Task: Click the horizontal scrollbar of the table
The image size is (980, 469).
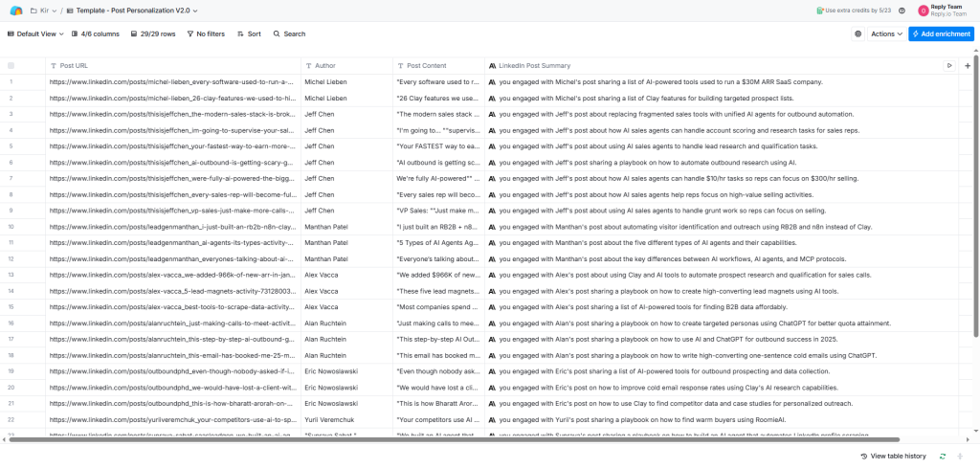Action: pos(454,439)
